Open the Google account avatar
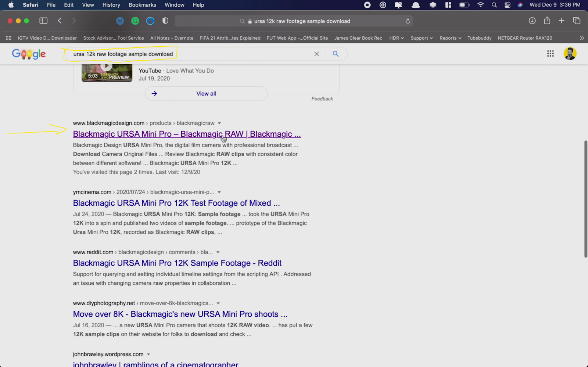Viewport: 588px width, 367px height. (x=570, y=54)
